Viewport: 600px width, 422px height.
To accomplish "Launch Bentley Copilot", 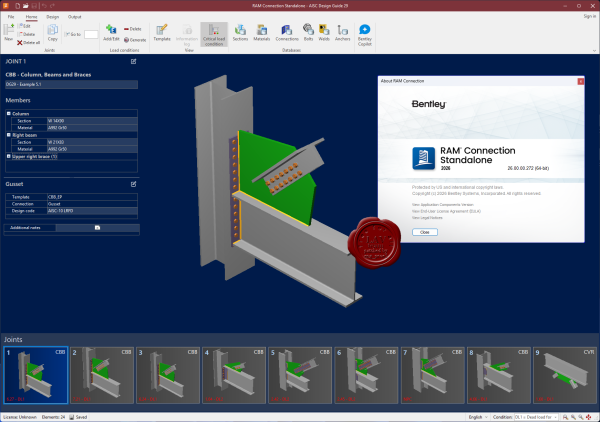I will point(365,35).
